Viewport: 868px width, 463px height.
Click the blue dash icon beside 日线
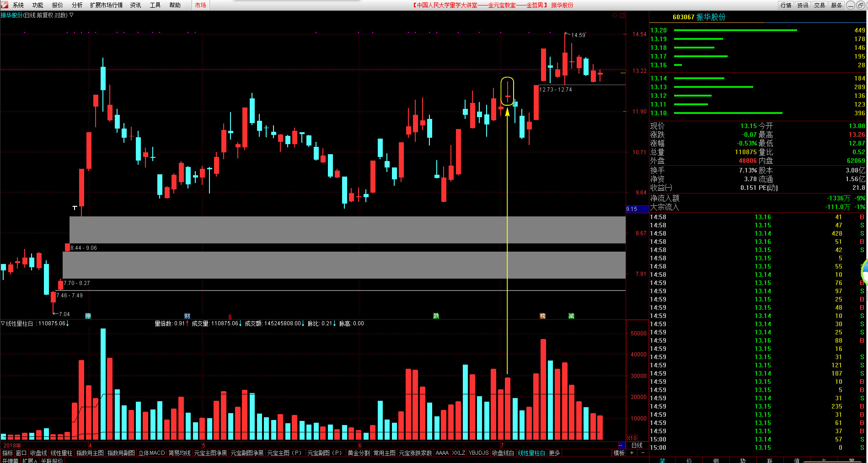621,445
